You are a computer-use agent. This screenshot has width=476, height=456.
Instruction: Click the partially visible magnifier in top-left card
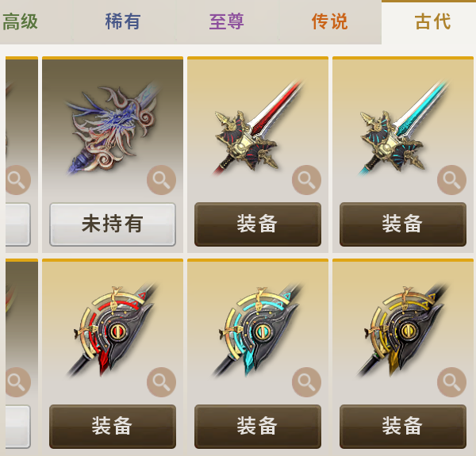pos(18,180)
